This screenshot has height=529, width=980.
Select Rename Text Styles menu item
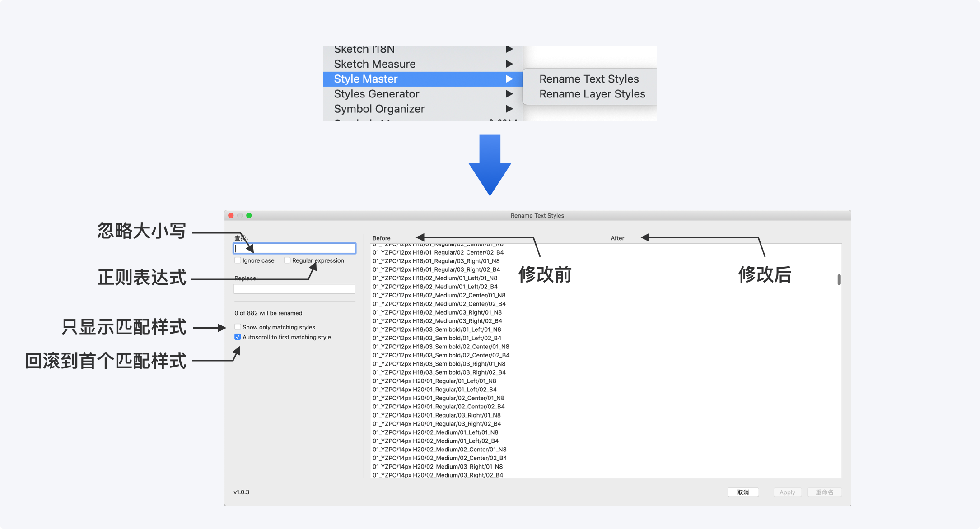pyautogui.click(x=589, y=79)
